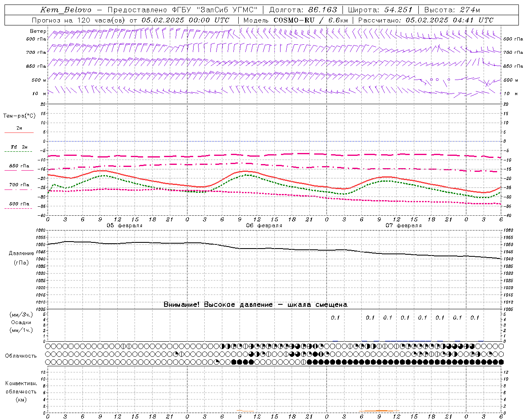Select the (мм/1ч.) precipitation unit label
Screen dimensions: 525x420
pos(21,330)
